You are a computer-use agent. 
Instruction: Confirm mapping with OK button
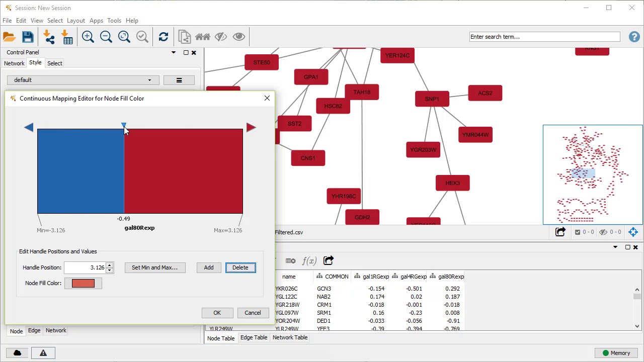(x=217, y=313)
